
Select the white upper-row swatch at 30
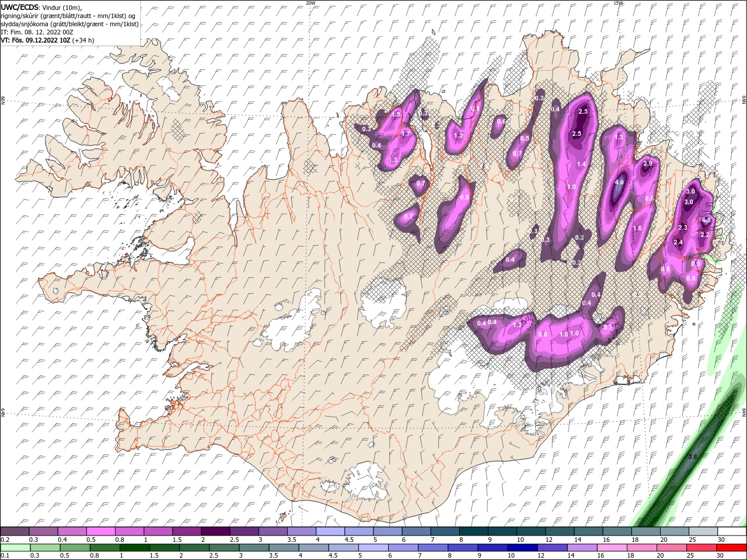pos(732,531)
